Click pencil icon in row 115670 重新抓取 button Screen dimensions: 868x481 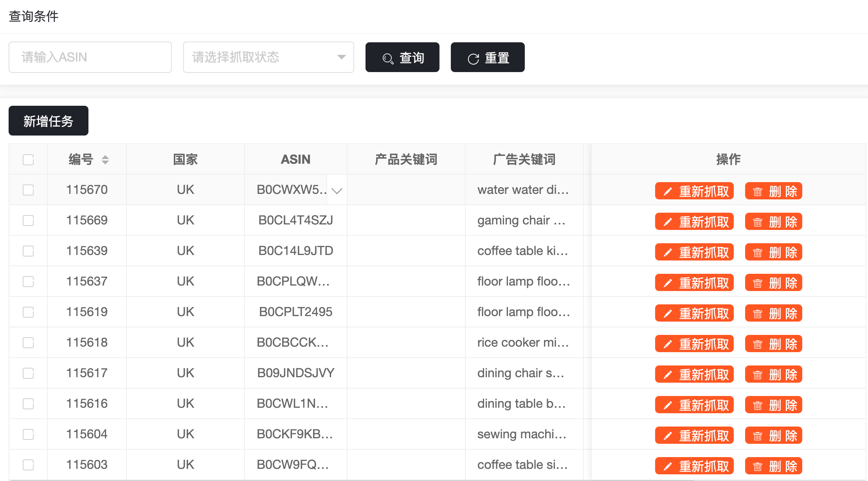click(668, 192)
